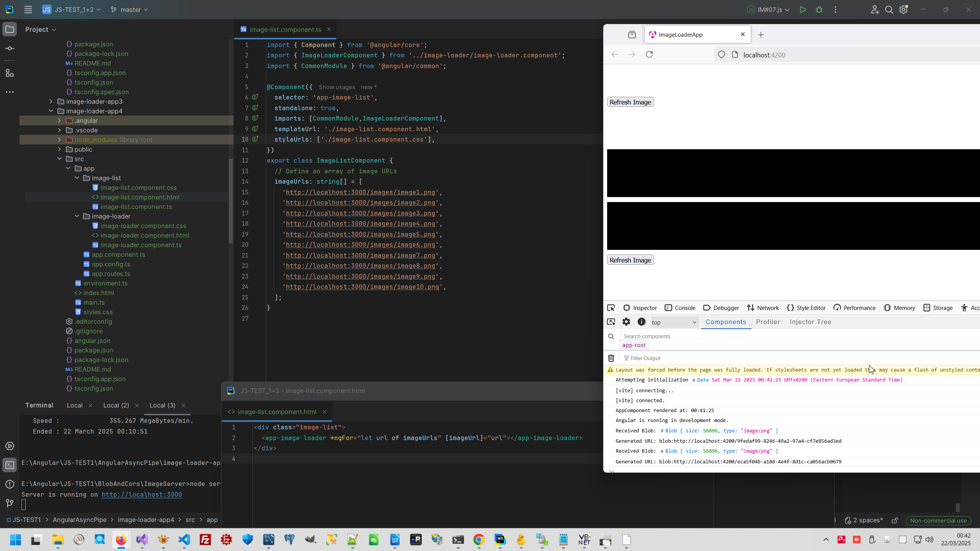Screen dimensions: 980x551
Task: Expand the public folder
Action: pos(59,149)
